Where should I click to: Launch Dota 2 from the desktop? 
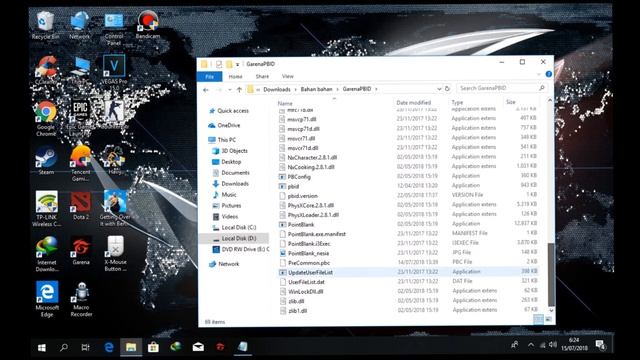80,206
